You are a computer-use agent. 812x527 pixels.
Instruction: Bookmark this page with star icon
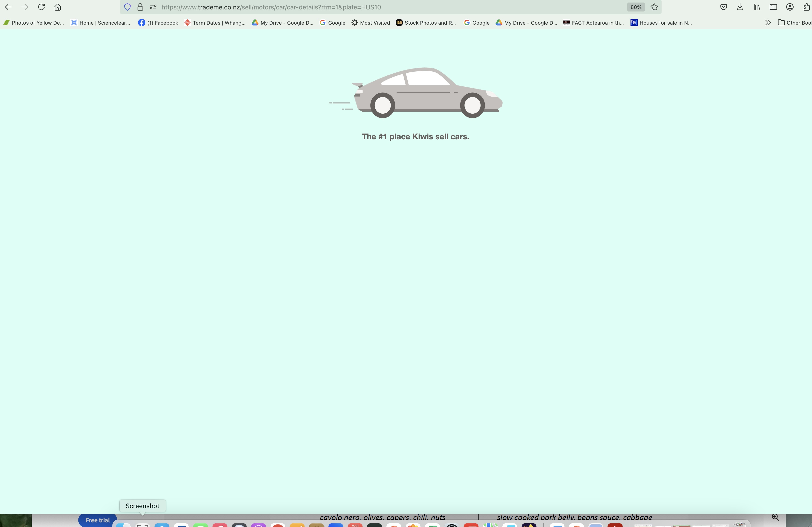(x=654, y=7)
